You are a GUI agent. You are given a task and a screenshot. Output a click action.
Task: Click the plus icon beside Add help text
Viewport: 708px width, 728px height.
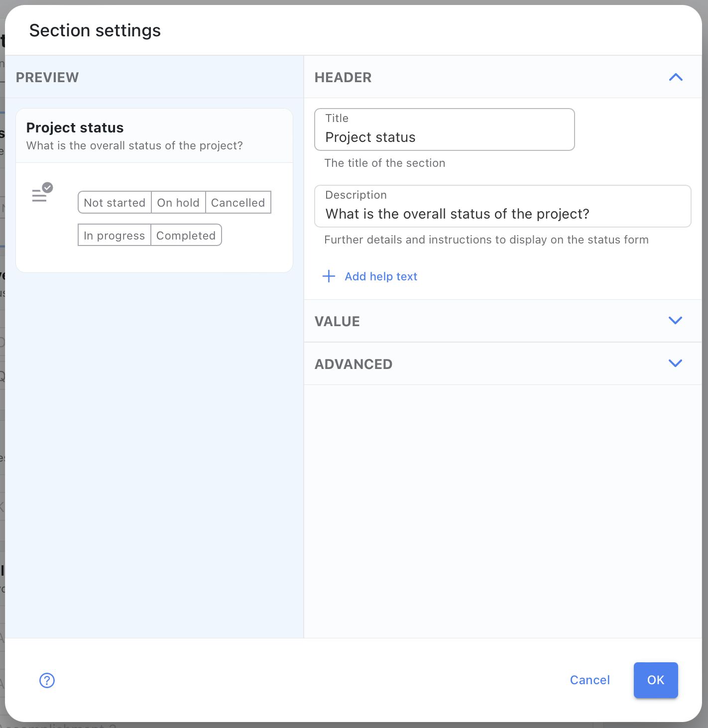pyautogui.click(x=329, y=276)
